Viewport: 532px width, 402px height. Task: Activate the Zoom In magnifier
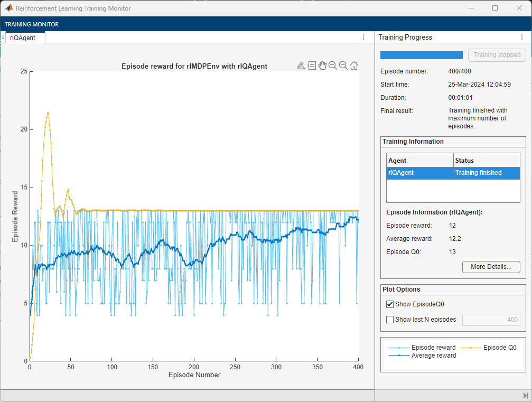coord(333,66)
